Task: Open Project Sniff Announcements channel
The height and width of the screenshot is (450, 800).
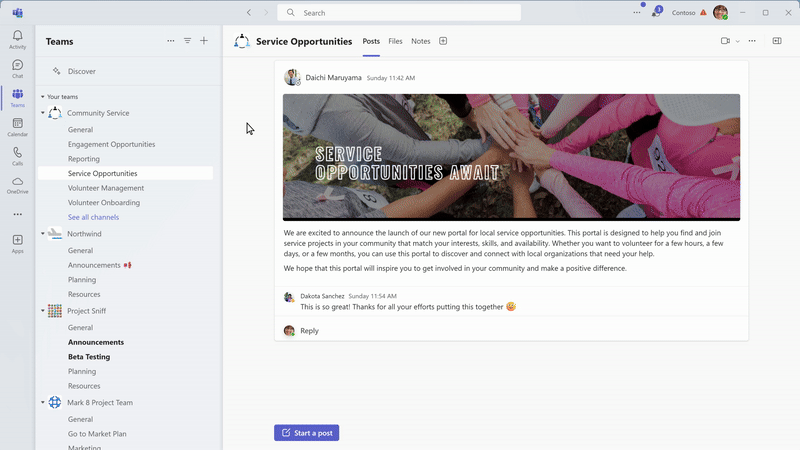Action: (x=96, y=342)
